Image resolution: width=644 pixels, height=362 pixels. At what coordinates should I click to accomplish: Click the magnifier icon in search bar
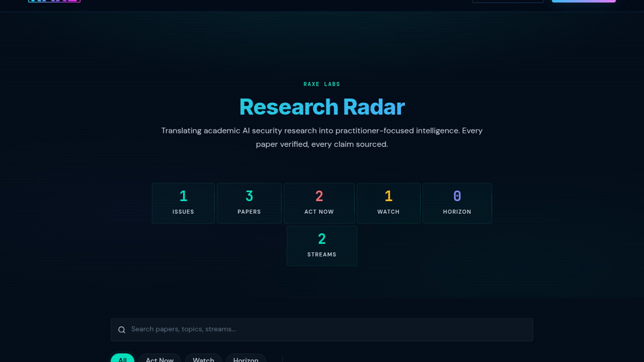tap(122, 330)
